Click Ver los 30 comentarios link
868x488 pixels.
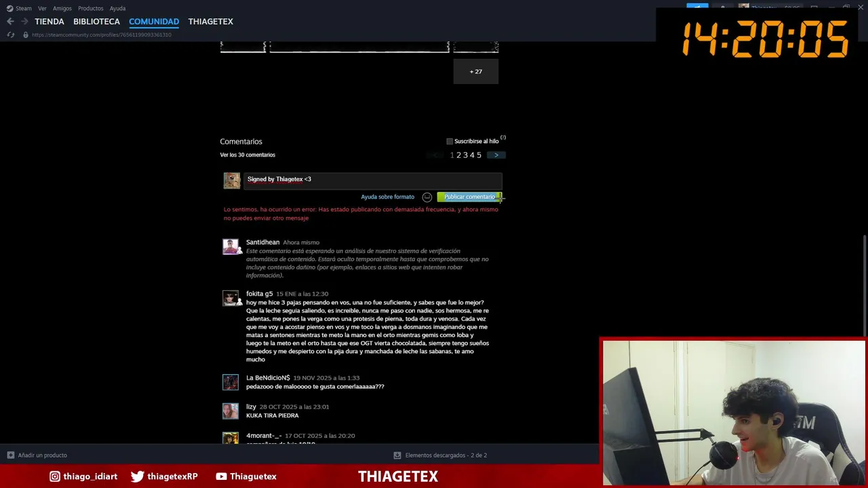248,155
